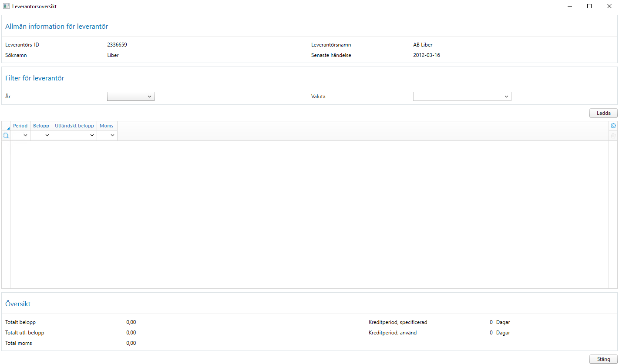Open the Moms column filter dropdown
Viewport: 619px width, 364px height.
[113, 135]
